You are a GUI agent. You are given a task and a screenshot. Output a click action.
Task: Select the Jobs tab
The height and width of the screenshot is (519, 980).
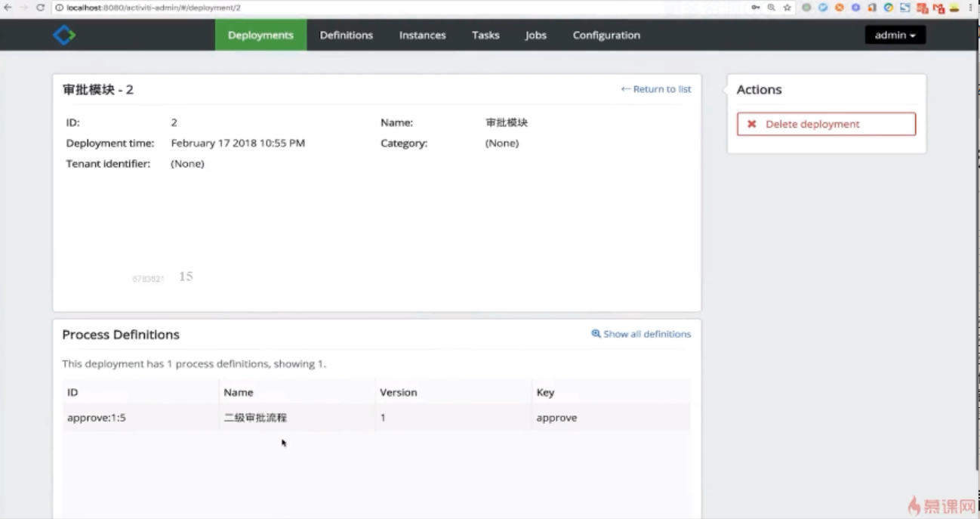tap(536, 35)
